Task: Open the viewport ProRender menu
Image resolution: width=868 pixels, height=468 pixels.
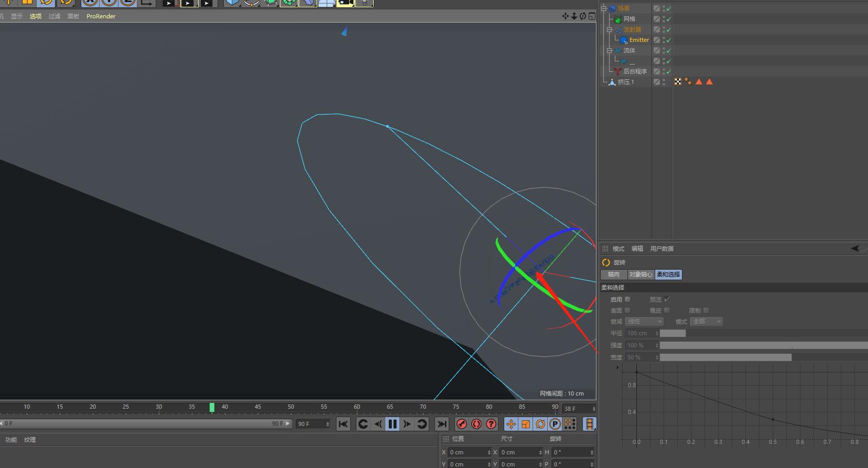Action: point(101,16)
